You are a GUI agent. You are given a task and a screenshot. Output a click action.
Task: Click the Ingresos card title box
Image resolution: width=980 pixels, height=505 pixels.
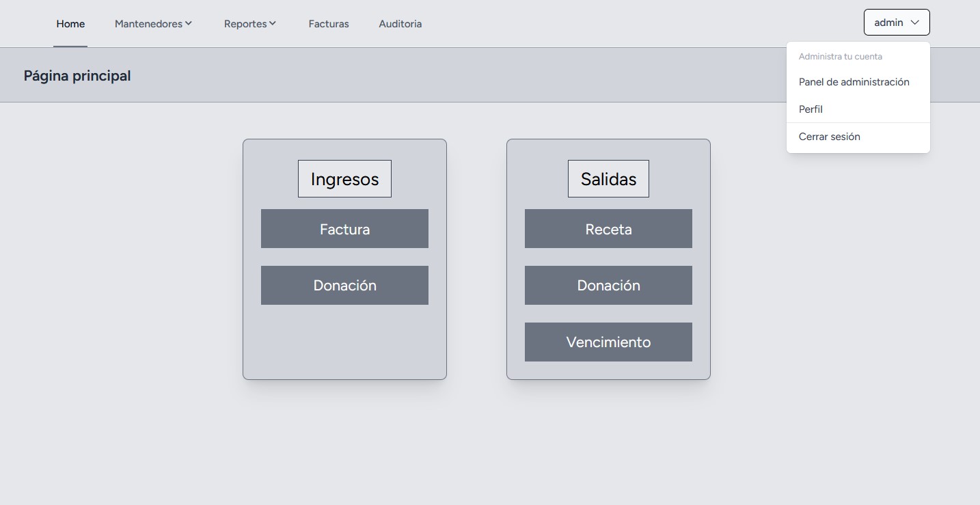click(x=344, y=179)
